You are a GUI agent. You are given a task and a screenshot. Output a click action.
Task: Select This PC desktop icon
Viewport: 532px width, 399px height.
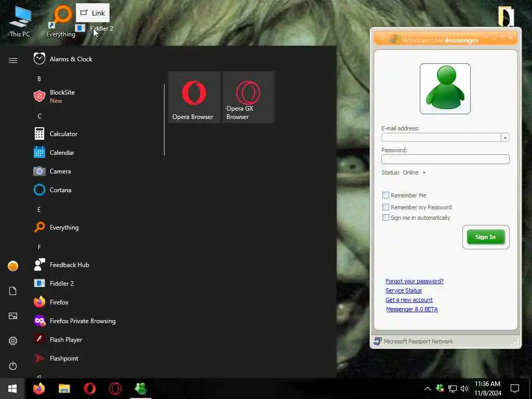pos(20,21)
